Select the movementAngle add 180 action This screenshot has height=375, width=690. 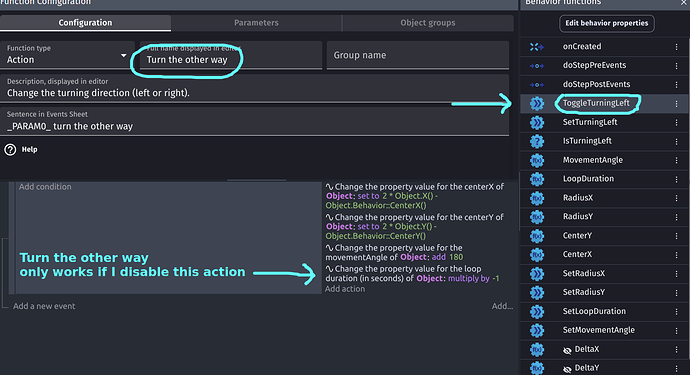tap(395, 252)
